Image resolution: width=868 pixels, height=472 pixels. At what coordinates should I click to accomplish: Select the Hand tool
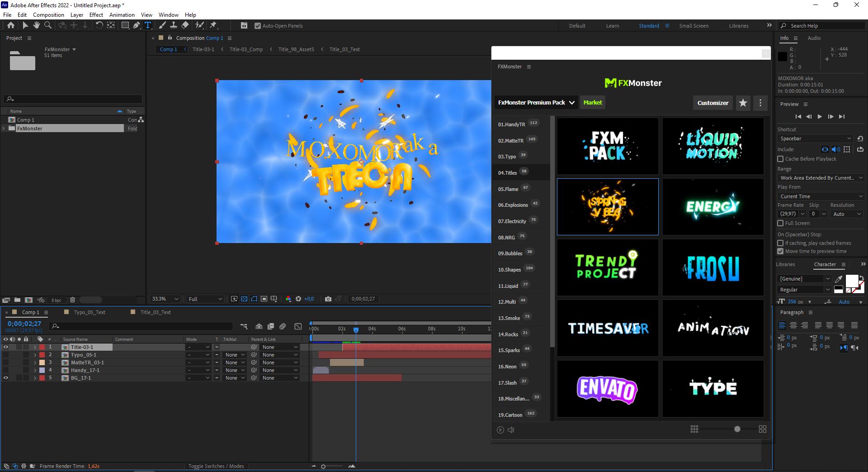[x=36, y=25]
